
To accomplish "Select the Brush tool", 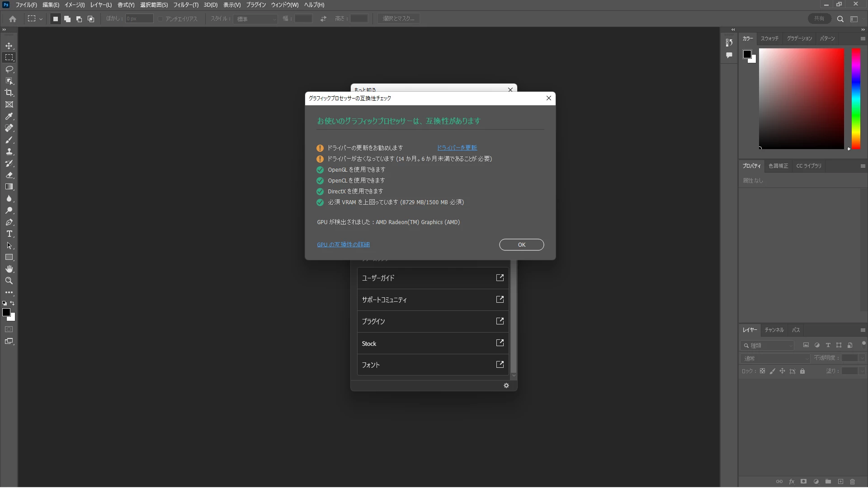I will 9,140.
